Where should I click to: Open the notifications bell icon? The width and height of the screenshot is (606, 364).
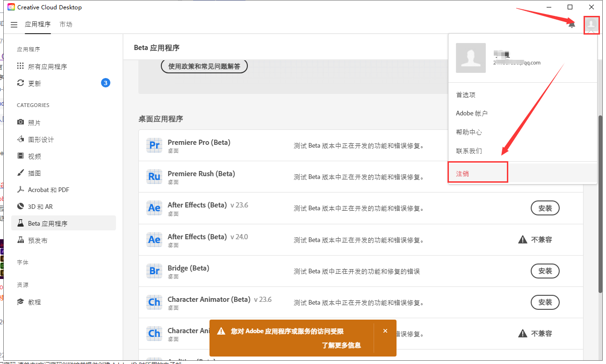[571, 25]
